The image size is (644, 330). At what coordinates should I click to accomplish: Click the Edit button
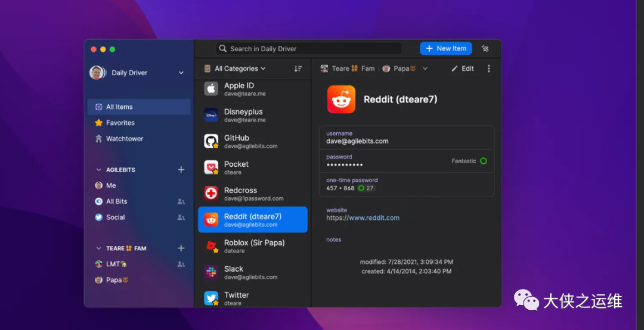click(463, 69)
